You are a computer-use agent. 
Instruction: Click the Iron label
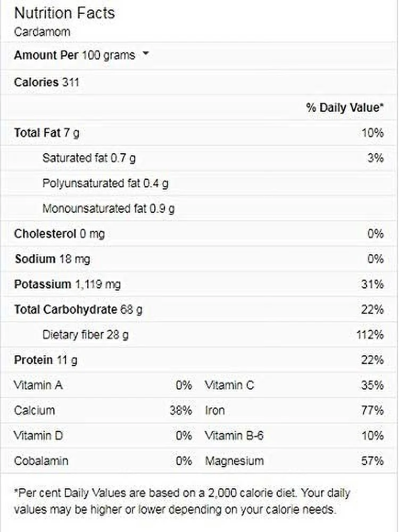[x=215, y=410]
